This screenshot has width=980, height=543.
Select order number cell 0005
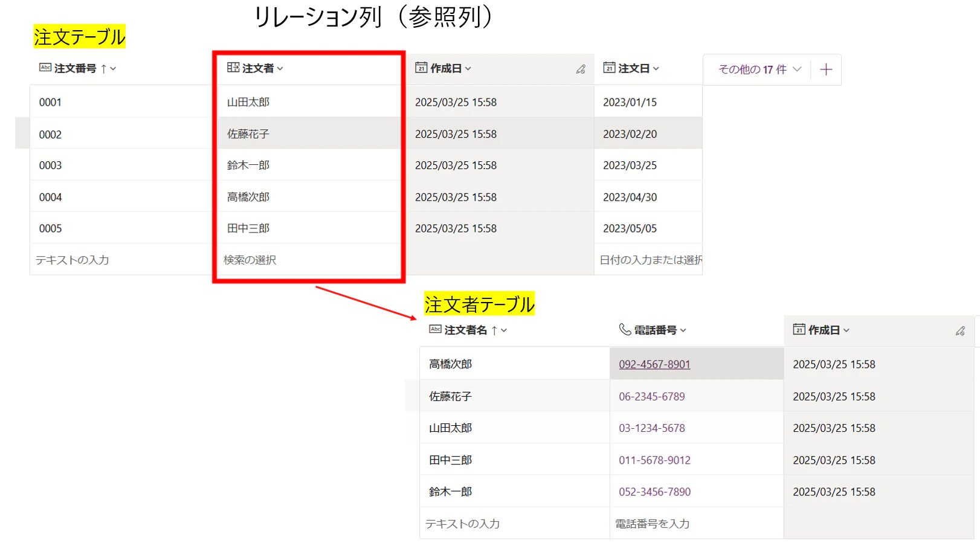[121, 228]
